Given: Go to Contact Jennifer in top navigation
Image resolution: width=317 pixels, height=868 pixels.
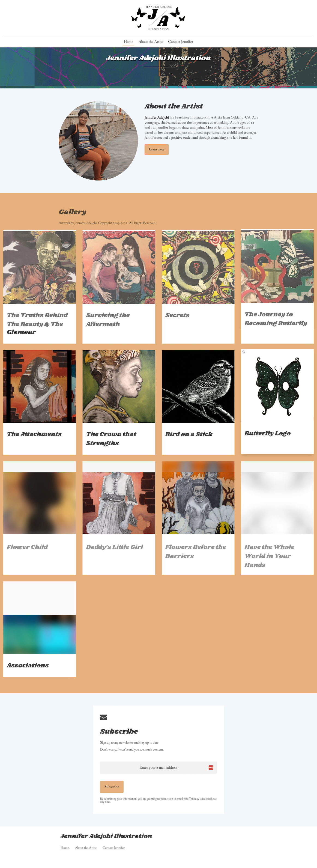Looking at the screenshot, I should click(x=181, y=42).
